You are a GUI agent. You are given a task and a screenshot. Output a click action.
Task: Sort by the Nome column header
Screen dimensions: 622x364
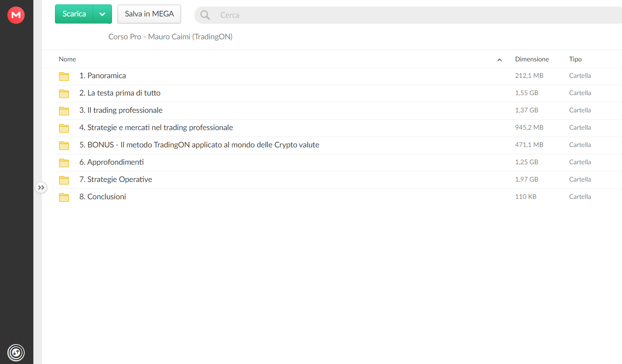67,59
